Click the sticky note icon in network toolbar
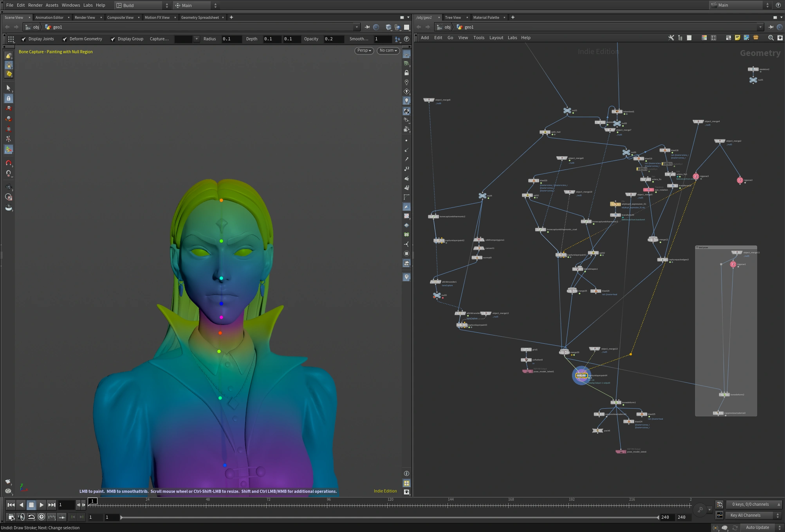785x532 pixels. point(737,38)
